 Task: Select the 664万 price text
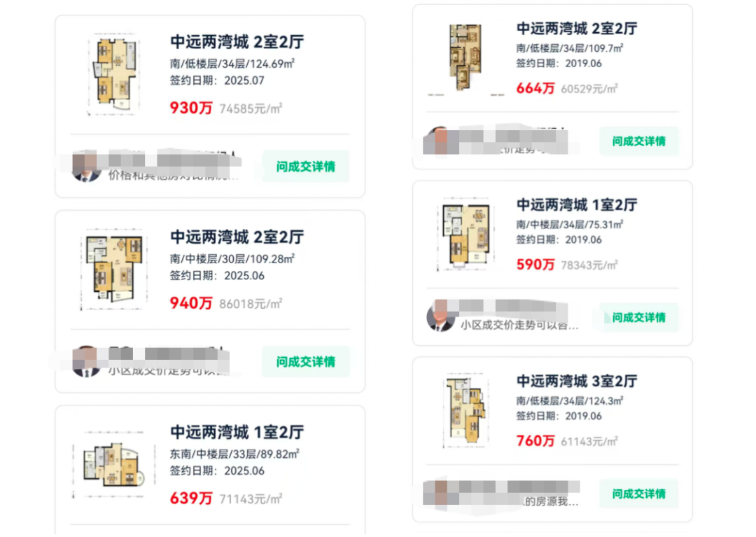[535, 89]
